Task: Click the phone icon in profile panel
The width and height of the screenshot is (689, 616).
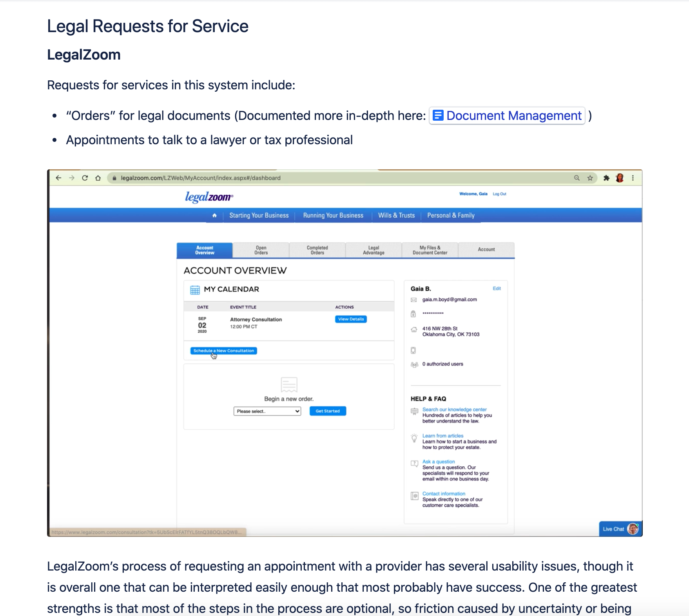Action: tap(413, 350)
